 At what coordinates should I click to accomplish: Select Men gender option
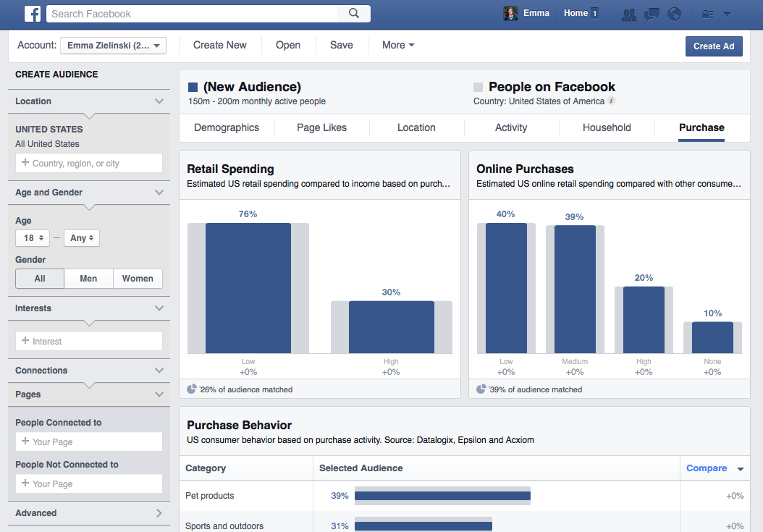pyautogui.click(x=88, y=279)
